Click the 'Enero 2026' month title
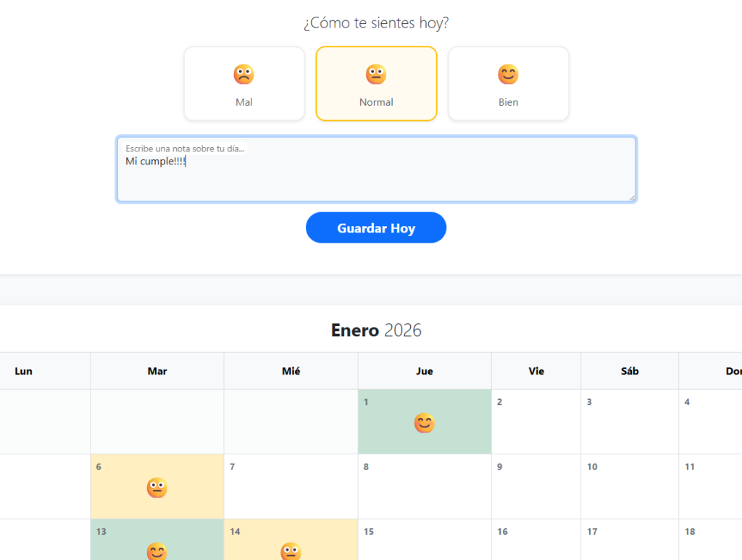 click(376, 330)
